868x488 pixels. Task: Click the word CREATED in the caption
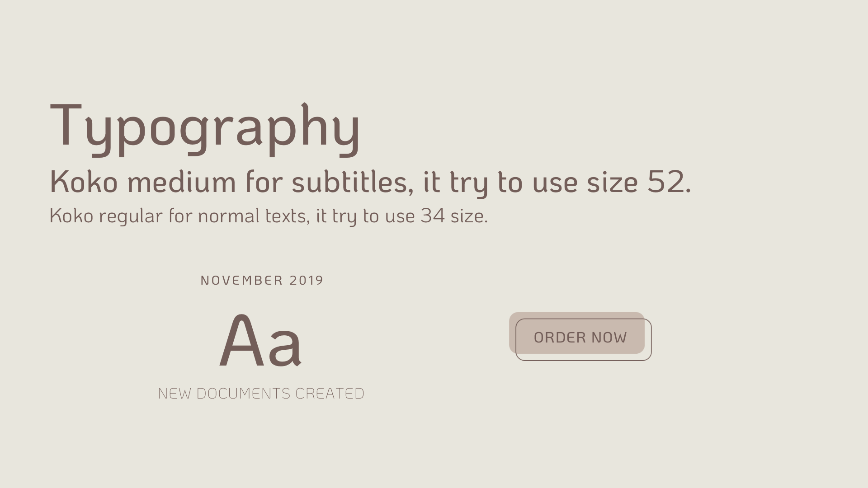[x=330, y=394]
